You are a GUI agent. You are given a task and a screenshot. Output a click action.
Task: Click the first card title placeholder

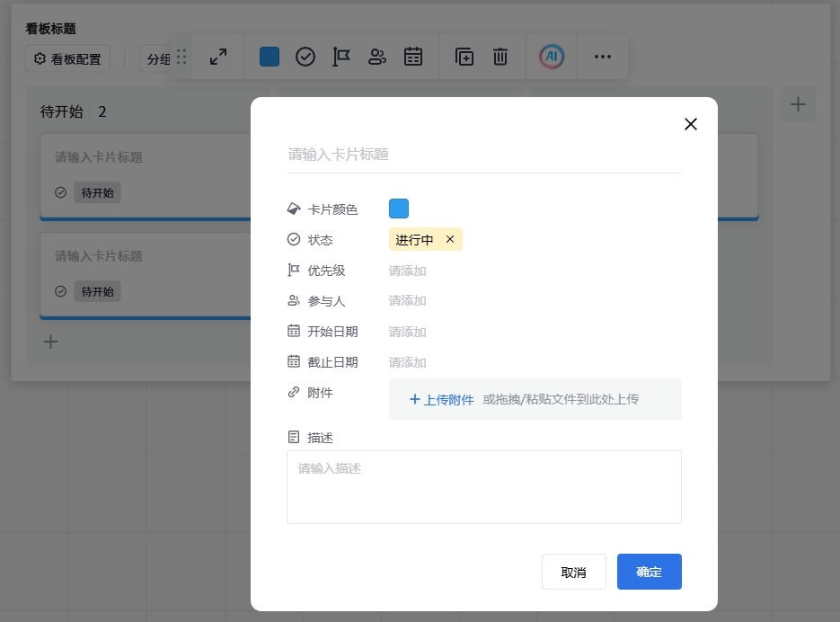click(99, 157)
